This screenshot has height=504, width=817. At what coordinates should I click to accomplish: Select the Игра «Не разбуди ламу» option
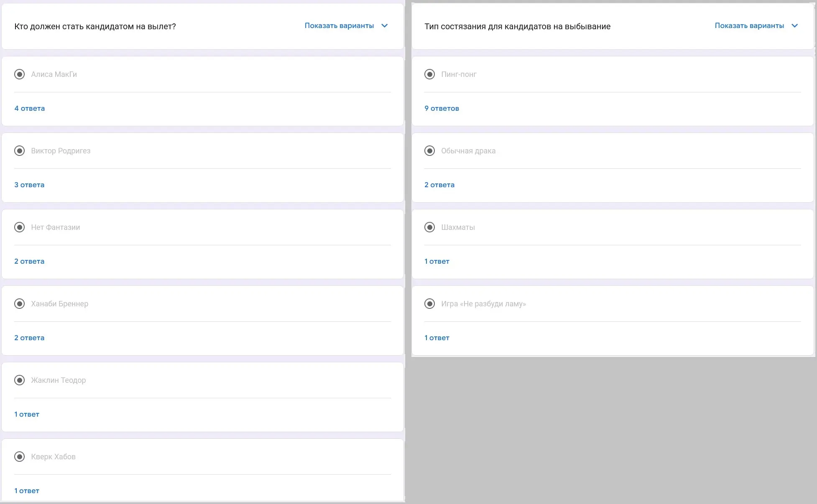pyautogui.click(x=430, y=304)
